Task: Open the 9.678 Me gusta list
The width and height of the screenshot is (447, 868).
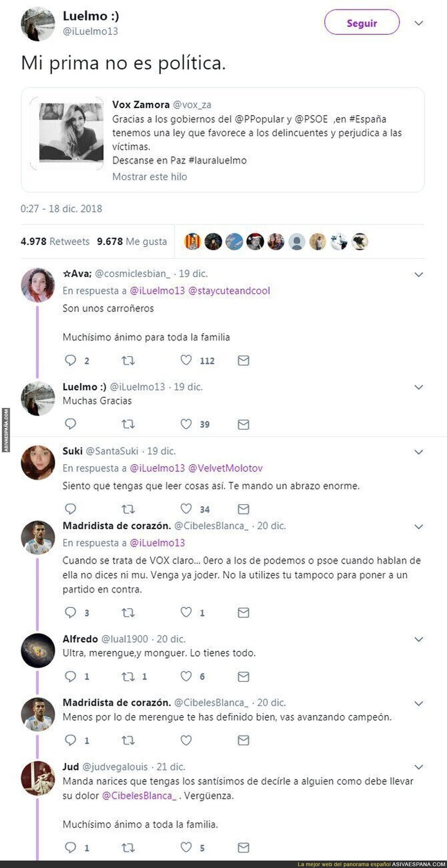Action: point(132,241)
